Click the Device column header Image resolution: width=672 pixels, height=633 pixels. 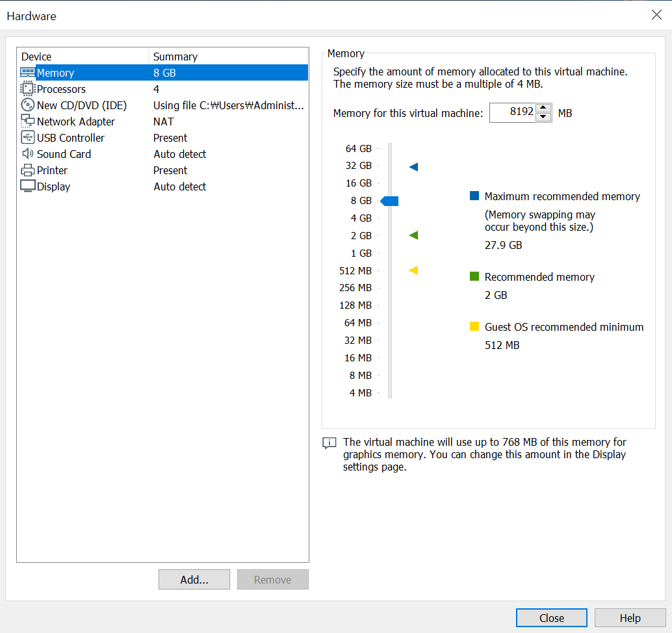pos(36,57)
